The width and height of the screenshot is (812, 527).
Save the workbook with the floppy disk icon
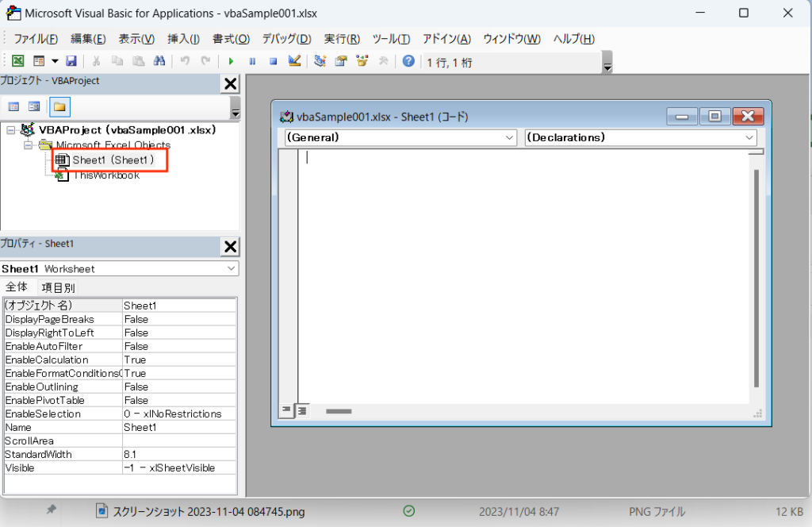point(71,61)
